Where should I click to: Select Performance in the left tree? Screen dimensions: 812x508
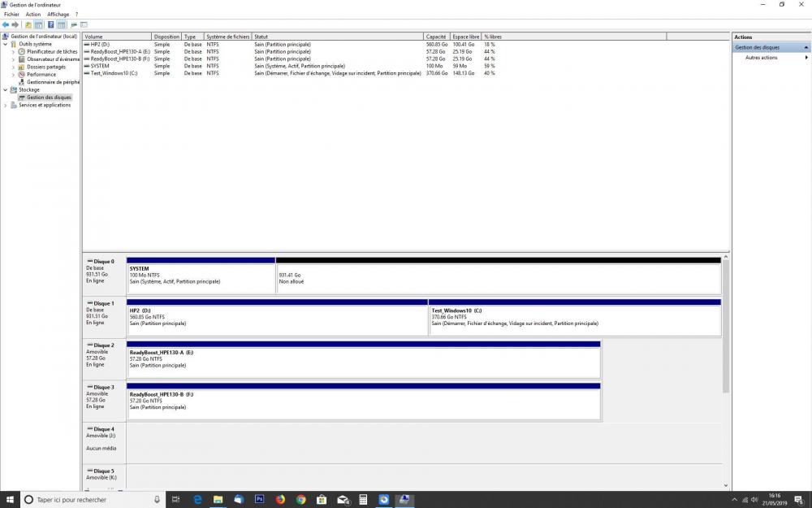41,74
